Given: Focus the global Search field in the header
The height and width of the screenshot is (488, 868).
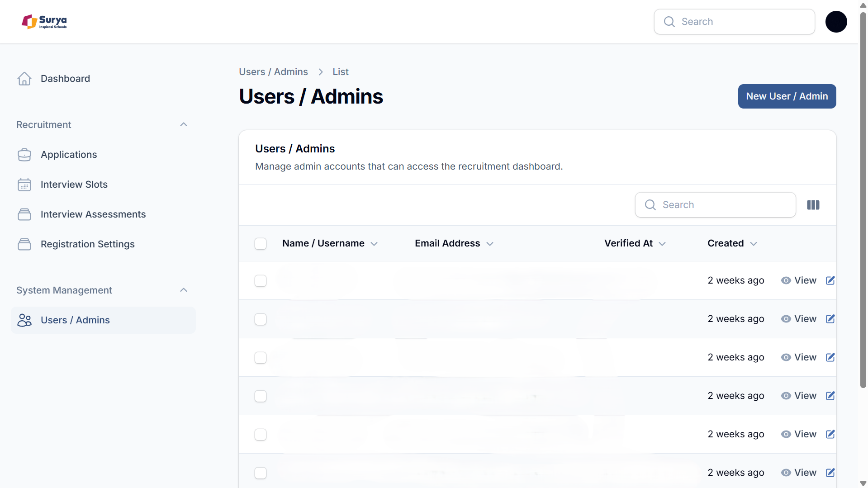Looking at the screenshot, I should coord(735,22).
